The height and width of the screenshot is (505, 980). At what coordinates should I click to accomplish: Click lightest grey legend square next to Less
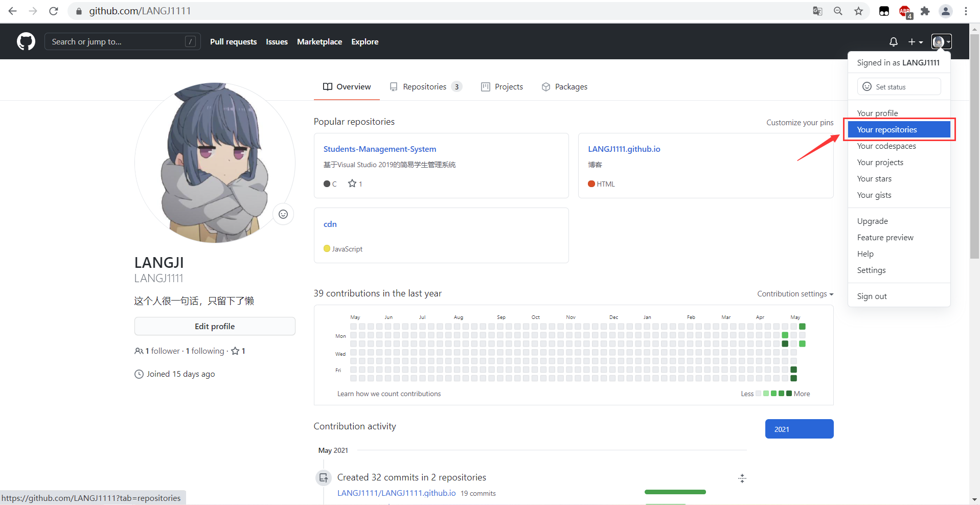pos(759,393)
